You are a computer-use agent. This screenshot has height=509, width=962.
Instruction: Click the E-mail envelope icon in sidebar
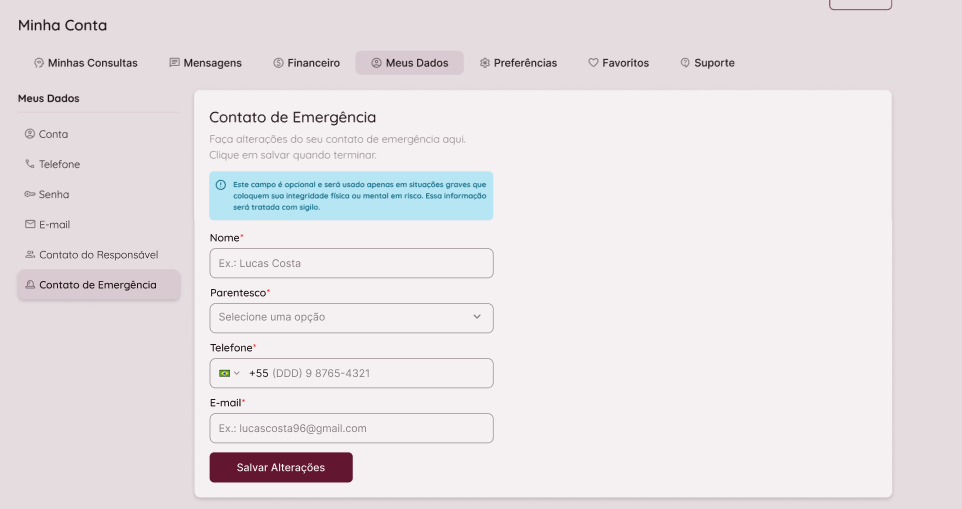pos(30,224)
